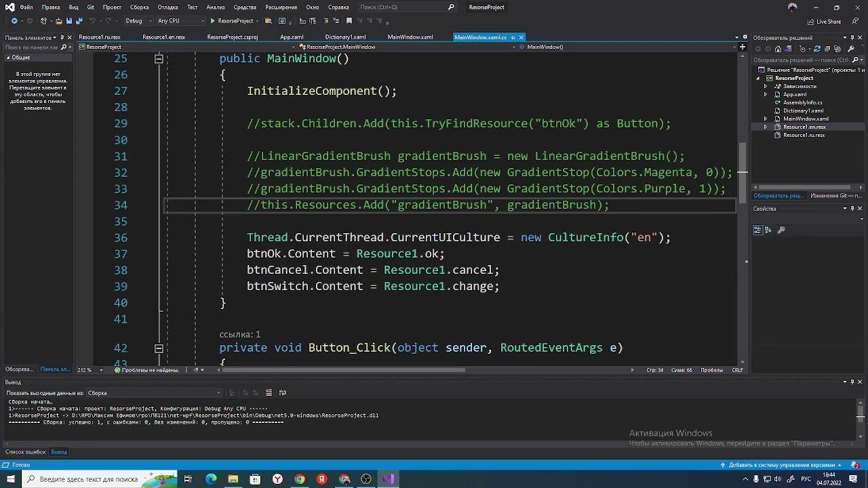Open Chrome from the Windows taskbar
Screen dimensions: 868x488
click(x=300, y=479)
